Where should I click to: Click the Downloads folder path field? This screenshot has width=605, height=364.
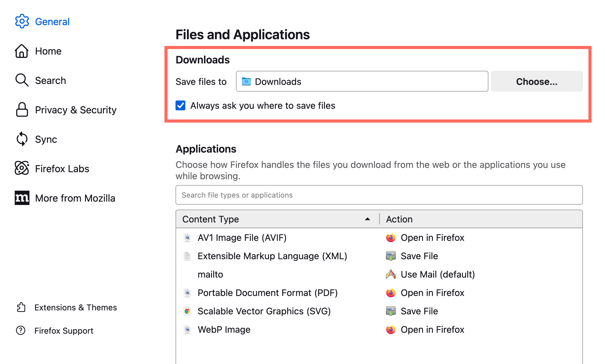point(361,82)
